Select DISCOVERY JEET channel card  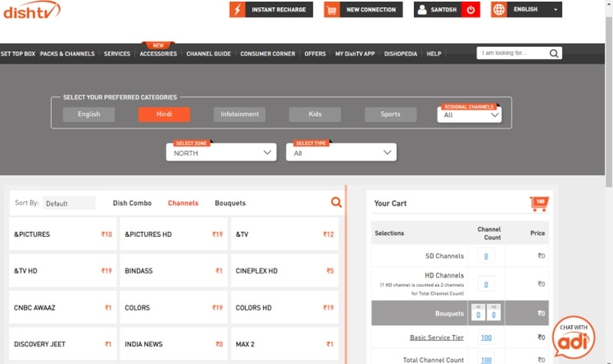point(63,344)
